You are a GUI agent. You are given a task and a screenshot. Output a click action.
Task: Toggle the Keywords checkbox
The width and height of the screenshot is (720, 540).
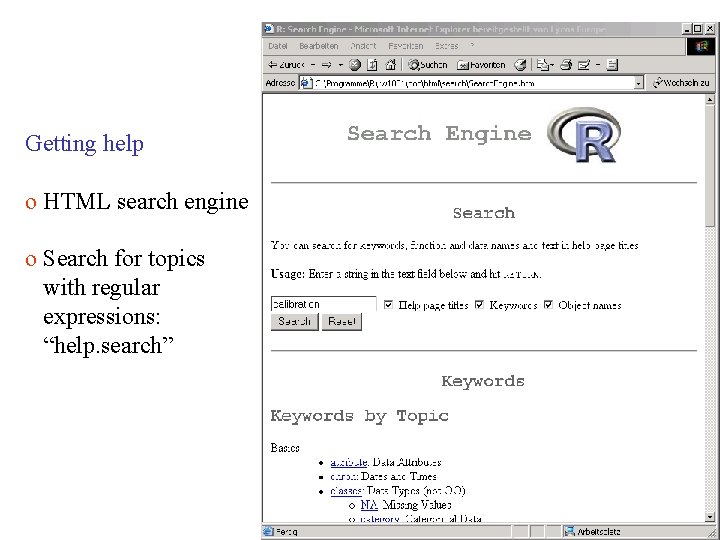pos(479,304)
